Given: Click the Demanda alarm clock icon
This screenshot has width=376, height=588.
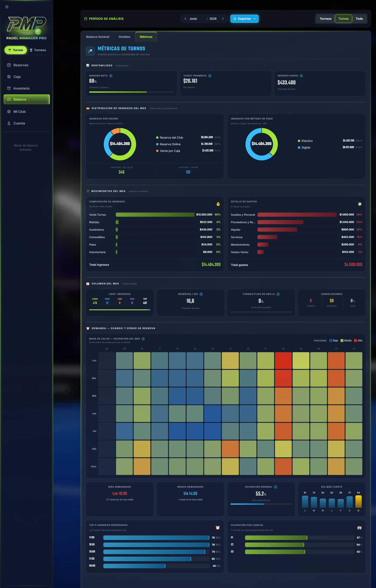Looking at the screenshot, I should (88, 328).
